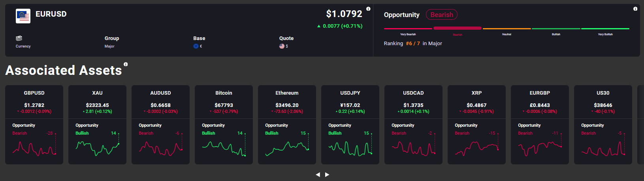The height and width of the screenshot is (181, 644).
Task: Click Ethereum sparkline chart
Action: click(x=287, y=149)
